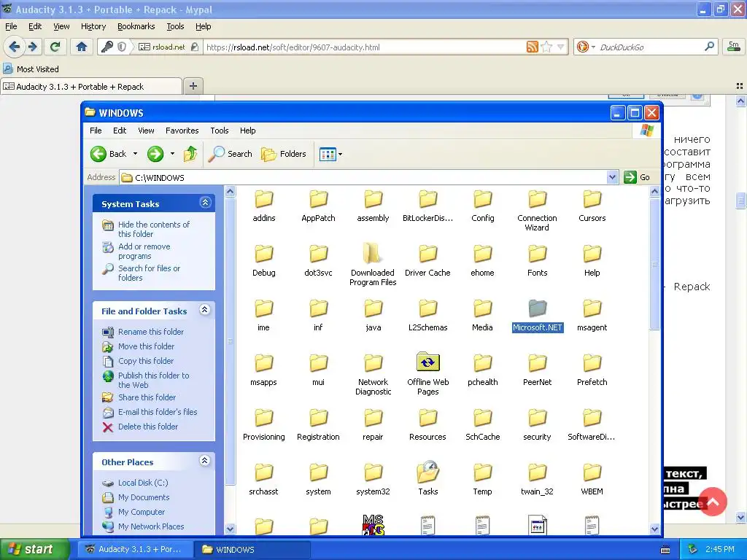Toggle the Folders pane in Explorer
The image size is (747, 560).
click(x=284, y=154)
